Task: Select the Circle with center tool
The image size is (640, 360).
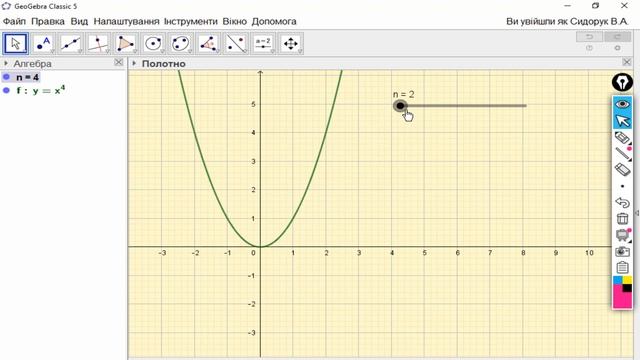Action: click(x=153, y=43)
